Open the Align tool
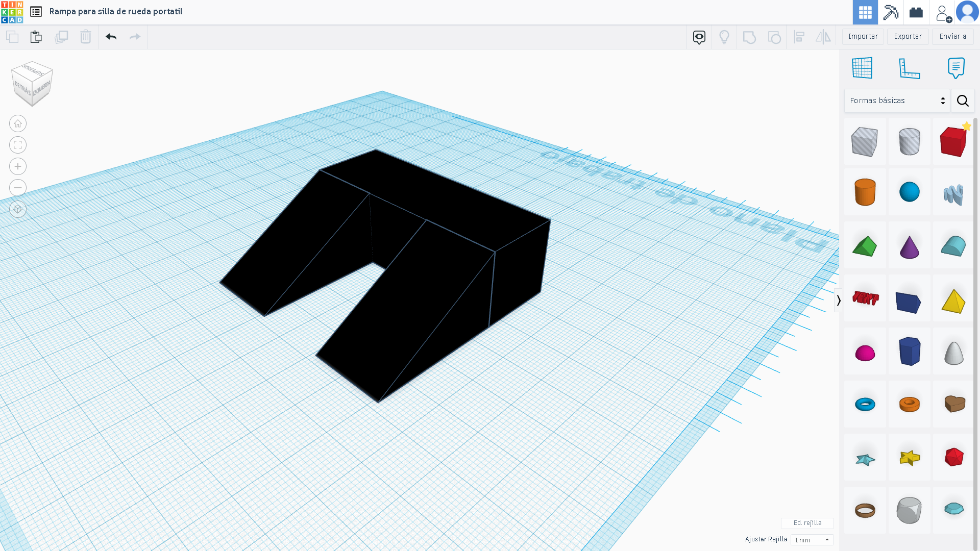980x551 pixels. tap(799, 37)
